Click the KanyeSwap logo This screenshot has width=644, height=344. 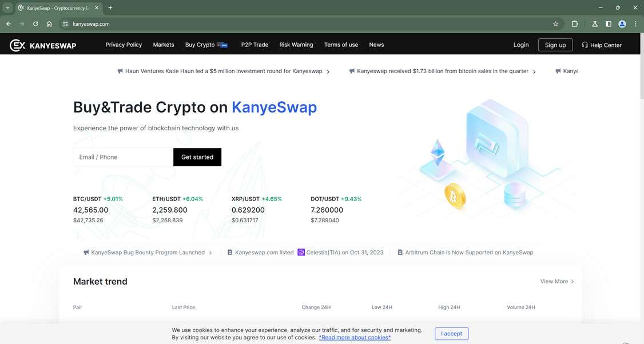[x=42, y=44]
